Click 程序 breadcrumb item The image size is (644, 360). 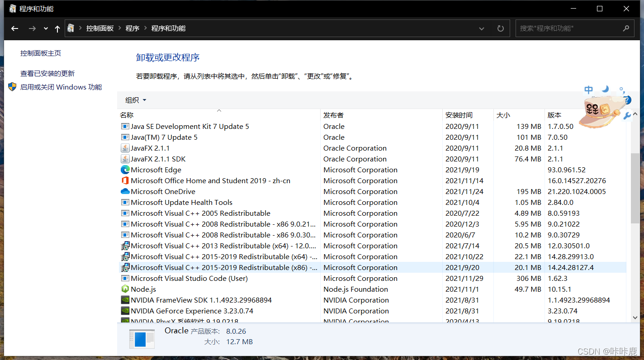click(x=133, y=28)
